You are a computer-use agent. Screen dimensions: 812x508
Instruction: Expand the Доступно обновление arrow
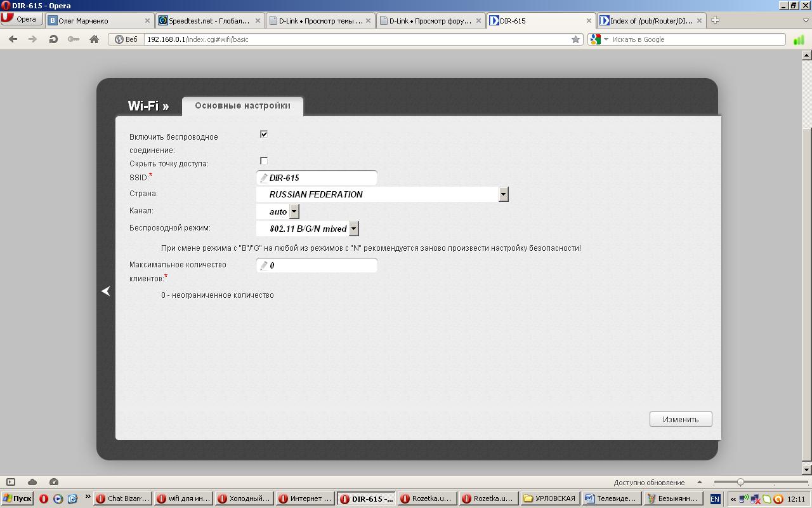(x=699, y=482)
